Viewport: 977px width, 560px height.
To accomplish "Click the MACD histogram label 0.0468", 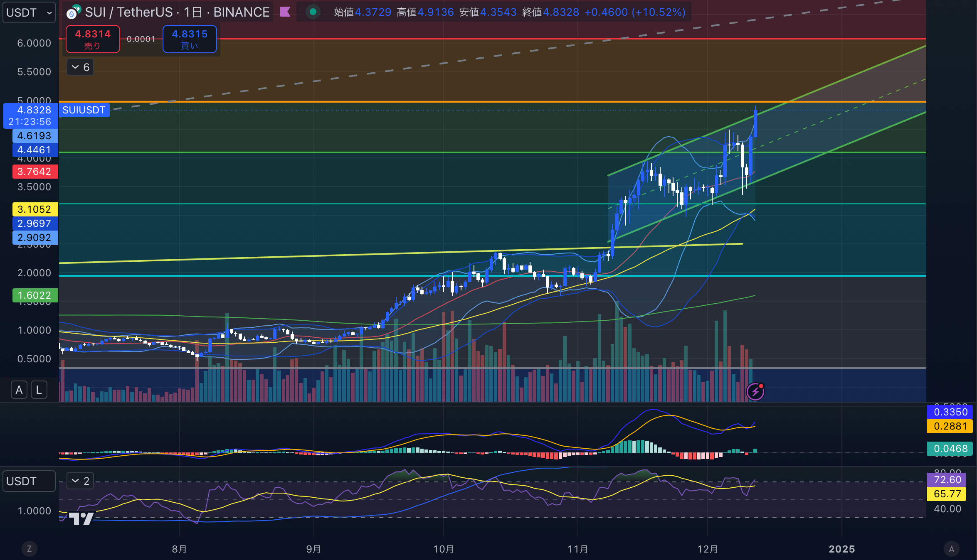I will [950, 449].
